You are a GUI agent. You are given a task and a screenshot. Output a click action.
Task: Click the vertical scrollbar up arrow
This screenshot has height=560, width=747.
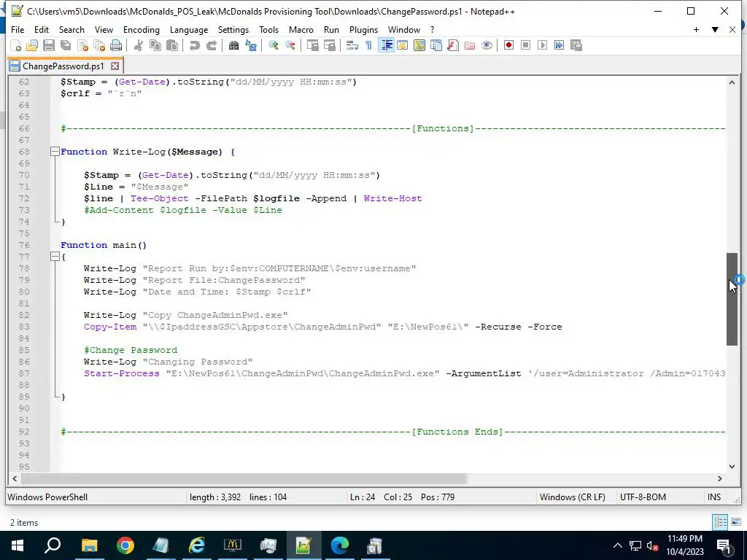tap(732, 82)
